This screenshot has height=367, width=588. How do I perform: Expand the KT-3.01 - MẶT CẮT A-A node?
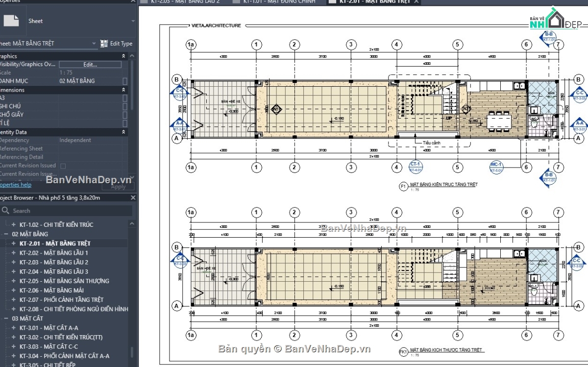pyautogui.click(x=14, y=328)
